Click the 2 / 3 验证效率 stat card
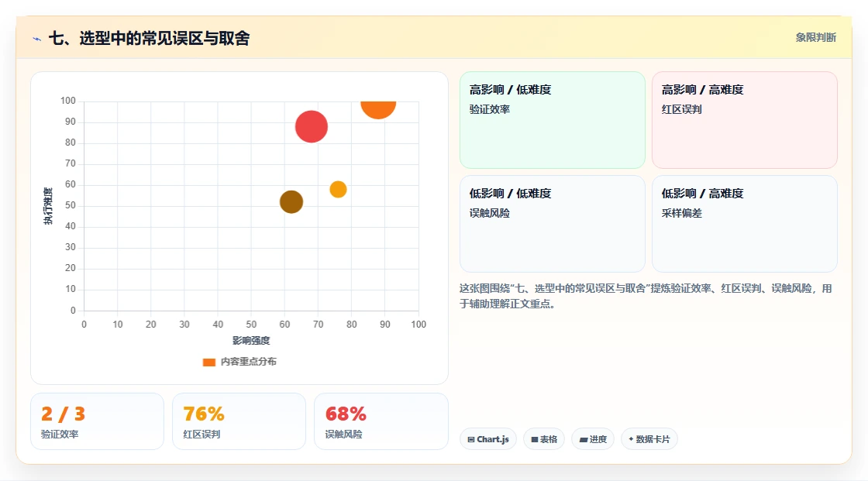Image resolution: width=868 pixels, height=481 pixels. pos(98,421)
